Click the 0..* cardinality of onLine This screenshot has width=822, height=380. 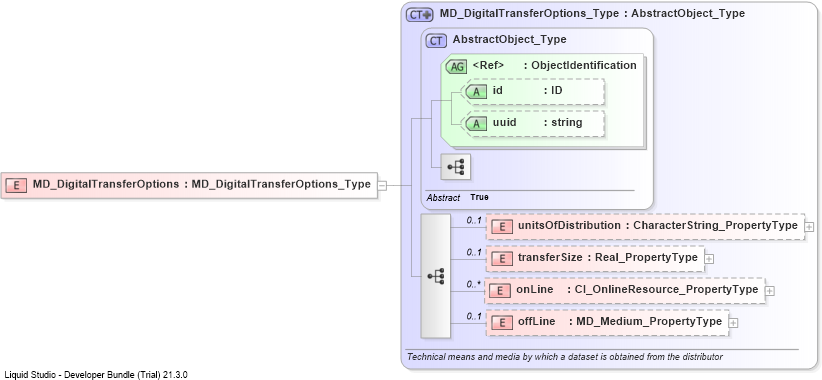(474, 285)
